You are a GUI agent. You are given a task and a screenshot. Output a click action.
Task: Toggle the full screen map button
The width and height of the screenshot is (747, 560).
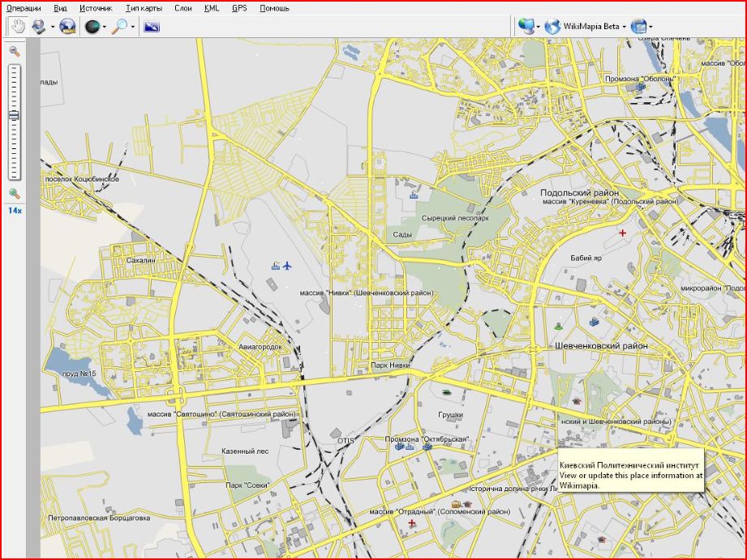click(x=152, y=27)
